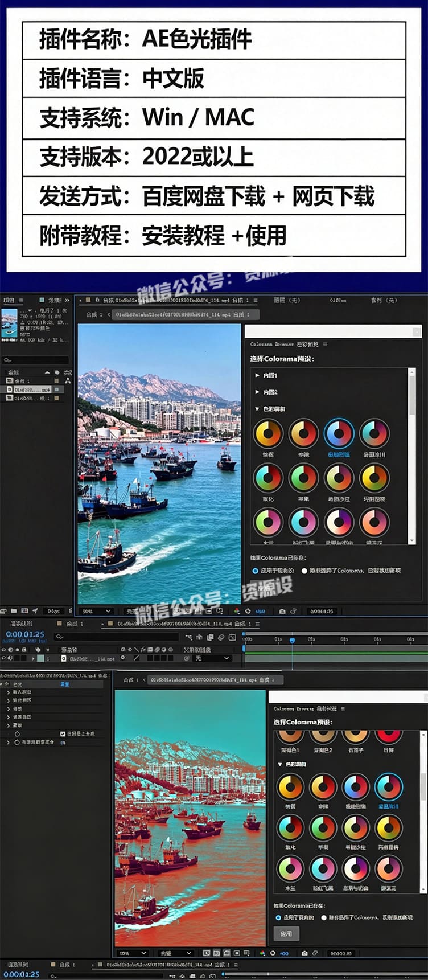428x980 pixels.
Task: Select the 氧化 preset in lower Colorama browser
Action: tap(290, 828)
